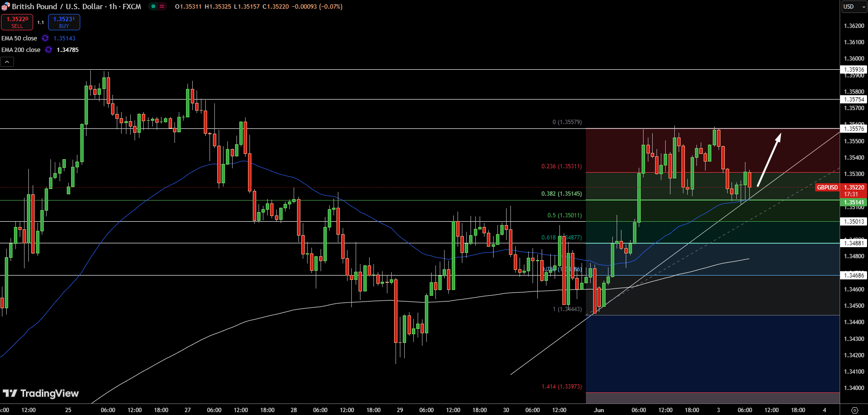This screenshot has width=868, height=415.
Task: Click the 3 date label on time axis
Action: tap(719, 410)
